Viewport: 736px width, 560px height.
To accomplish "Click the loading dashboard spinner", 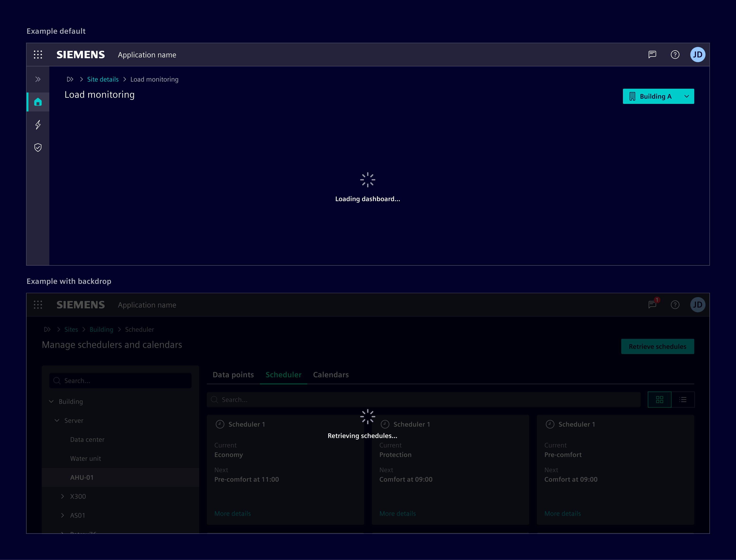I will click(368, 179).
